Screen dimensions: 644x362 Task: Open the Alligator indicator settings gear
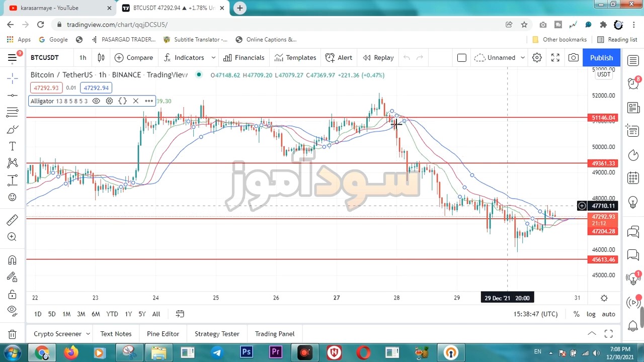click(x=109, y=101)
